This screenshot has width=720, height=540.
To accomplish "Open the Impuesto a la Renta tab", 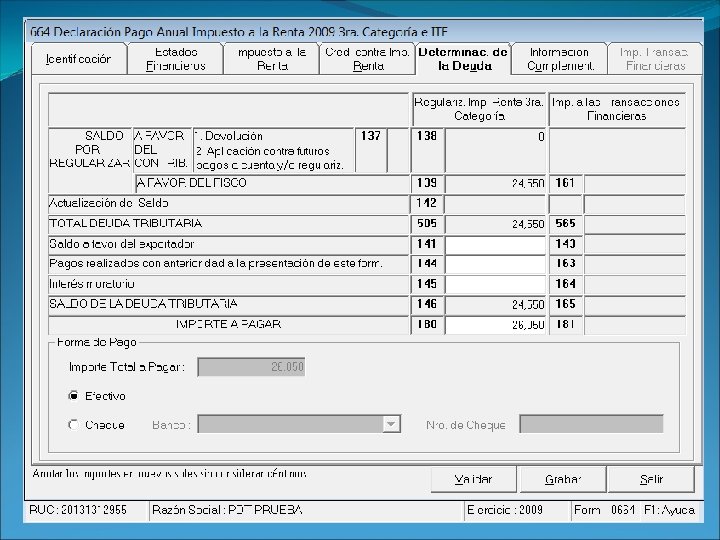I will point(271,59).
